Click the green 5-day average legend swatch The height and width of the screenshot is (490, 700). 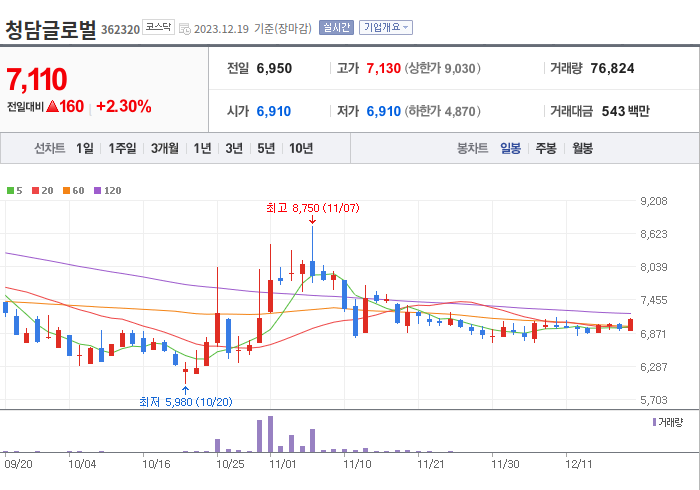[x=10, y=191]
